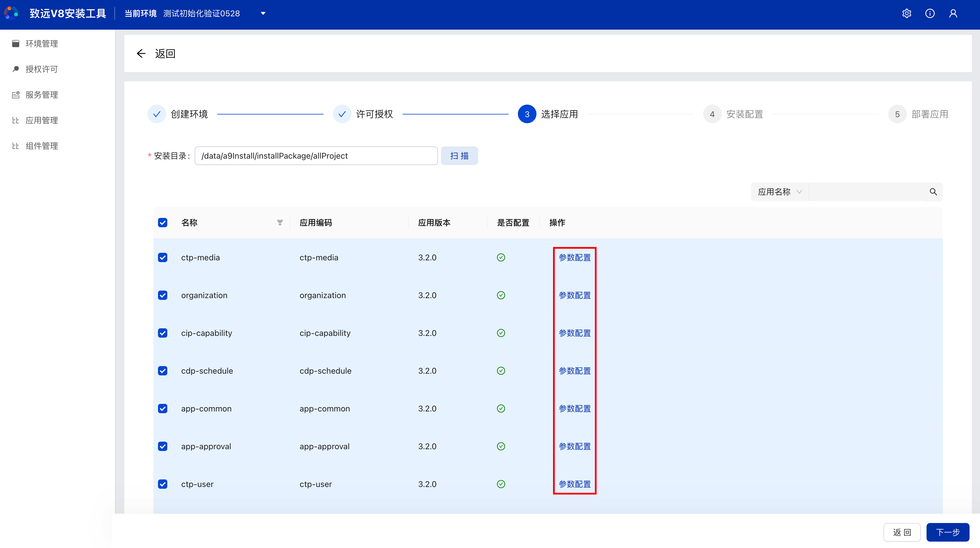Open 参数配置 for cdp-schedule

click(x=575, y=371)
